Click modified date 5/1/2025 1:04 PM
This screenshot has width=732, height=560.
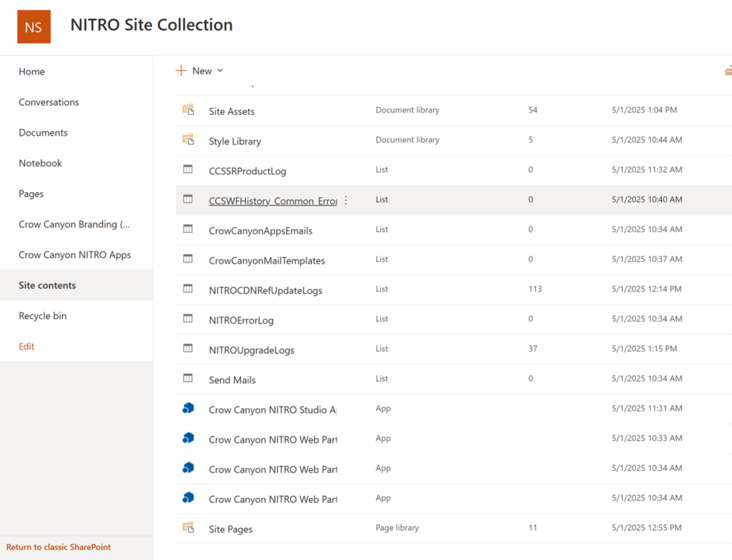tap(644, 110)
